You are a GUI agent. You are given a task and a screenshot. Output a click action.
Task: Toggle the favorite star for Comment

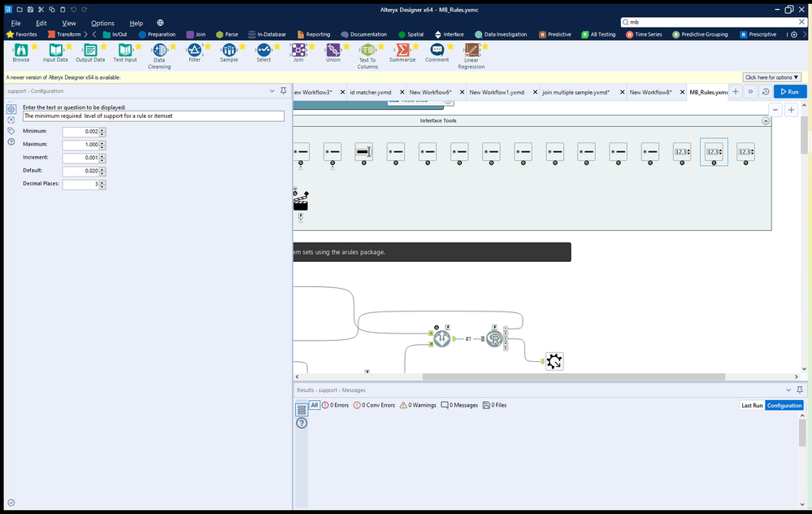(x=450, y=46)
